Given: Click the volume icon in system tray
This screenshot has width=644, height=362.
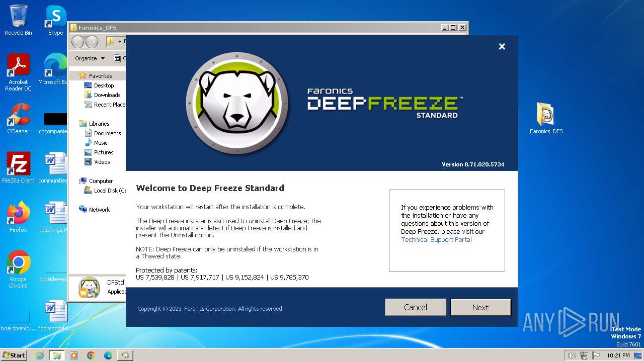Looking at the screenshot, I should [572, 355].
